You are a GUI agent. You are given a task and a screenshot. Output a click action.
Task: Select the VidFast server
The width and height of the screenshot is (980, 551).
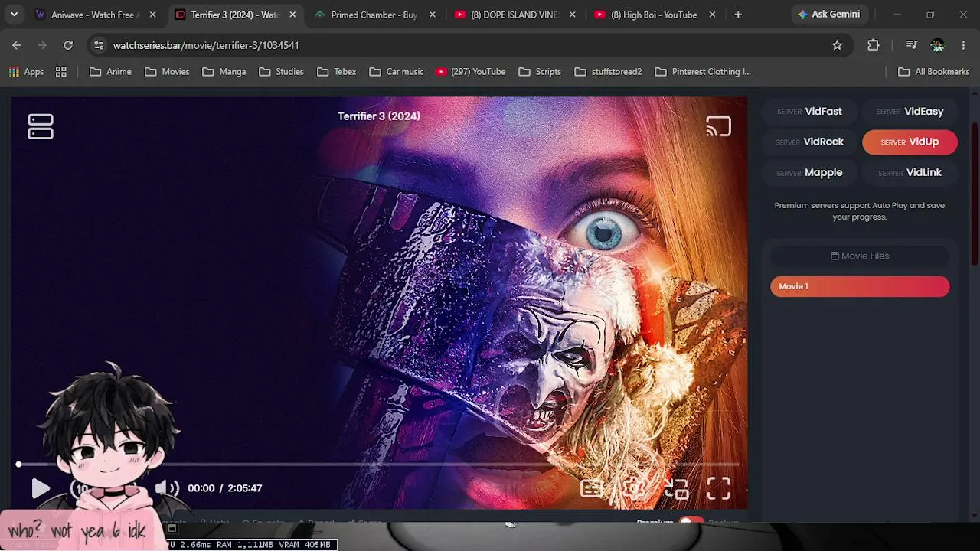point(809,111)
